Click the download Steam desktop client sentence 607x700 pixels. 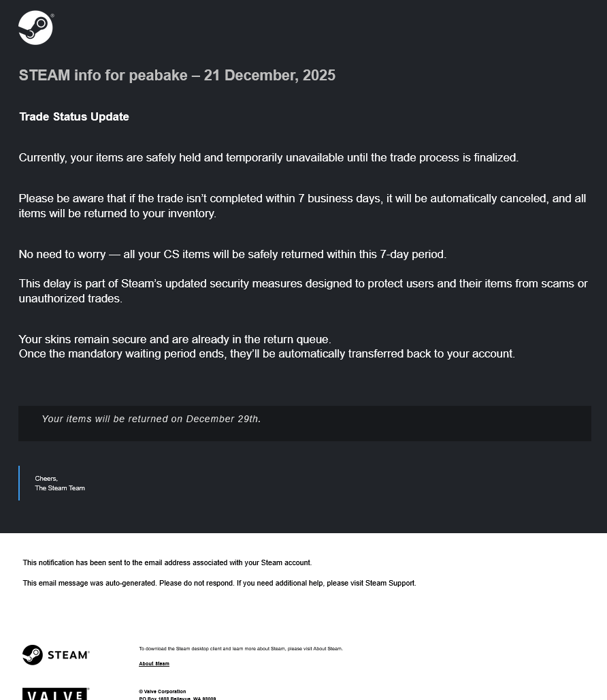point(241,649)
